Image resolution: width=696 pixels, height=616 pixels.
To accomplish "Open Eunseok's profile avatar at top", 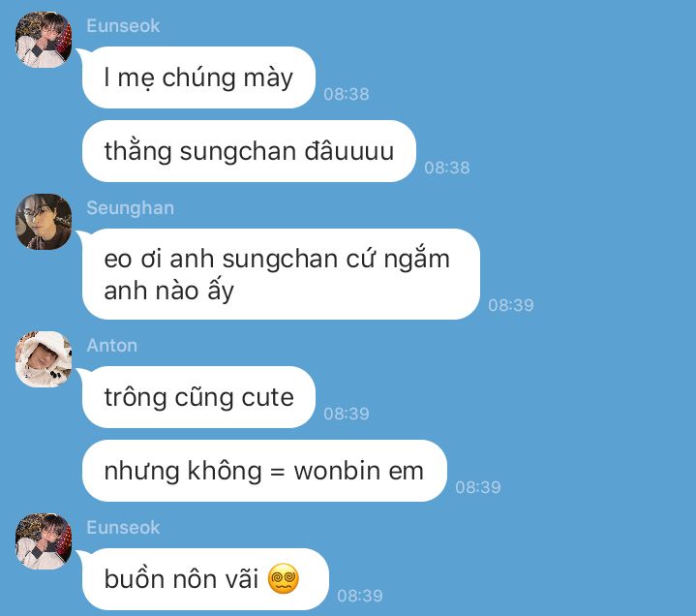I will 44,40.
